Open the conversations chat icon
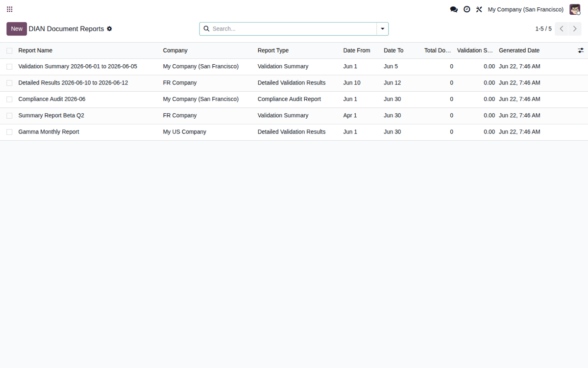Screen dimensions: 588x368 454,9
